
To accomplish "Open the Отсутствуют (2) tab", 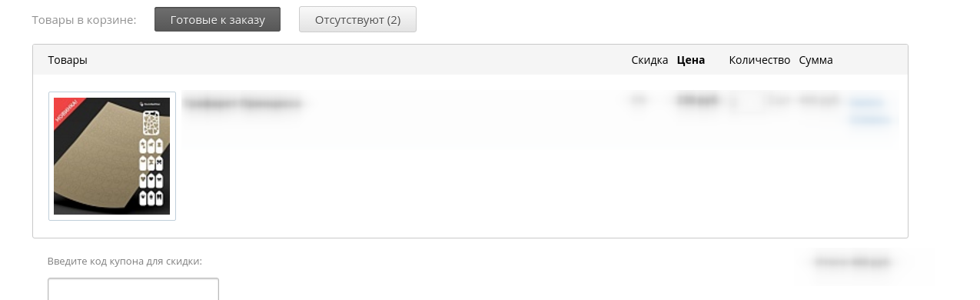I will pos(357,19).
